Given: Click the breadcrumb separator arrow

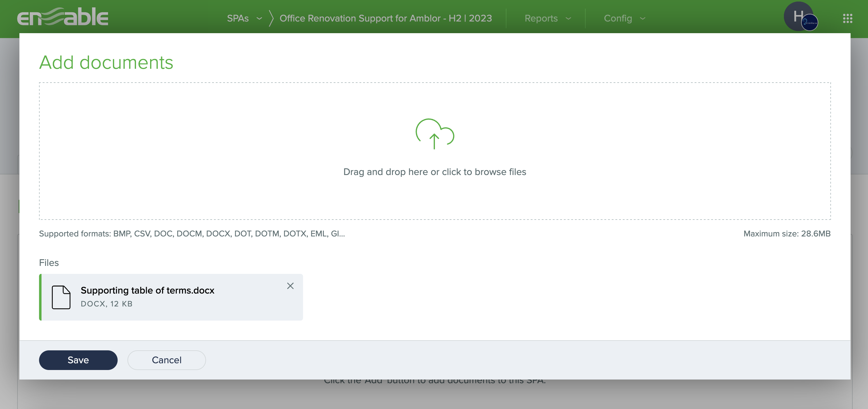Looking at the screenshot, I should [x=271, y=18].
